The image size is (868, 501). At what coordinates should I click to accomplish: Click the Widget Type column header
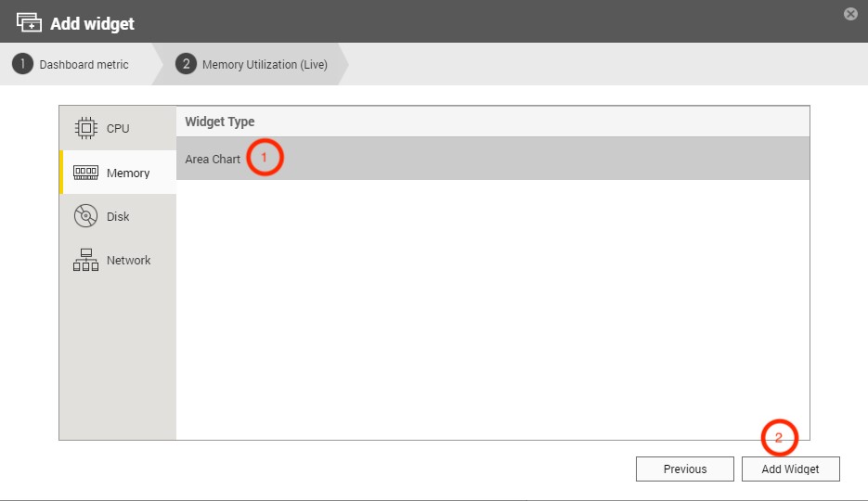click(x=220, y=122)
